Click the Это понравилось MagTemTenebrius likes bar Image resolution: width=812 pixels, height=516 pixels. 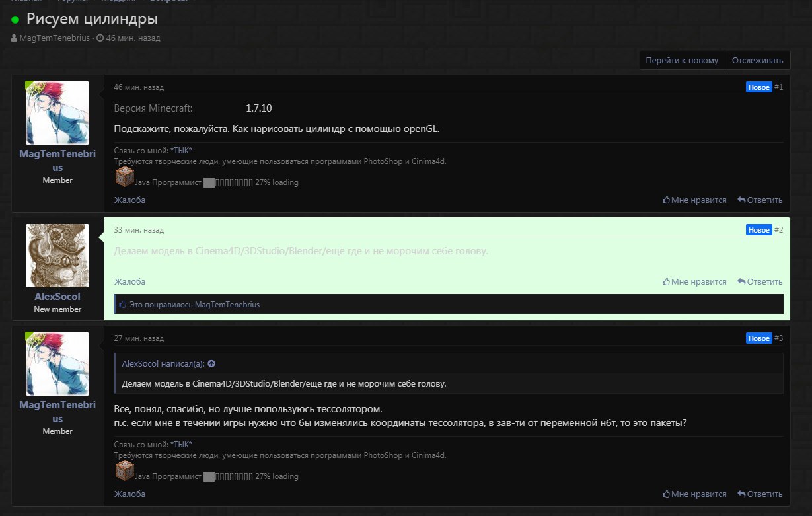[449, 305]
